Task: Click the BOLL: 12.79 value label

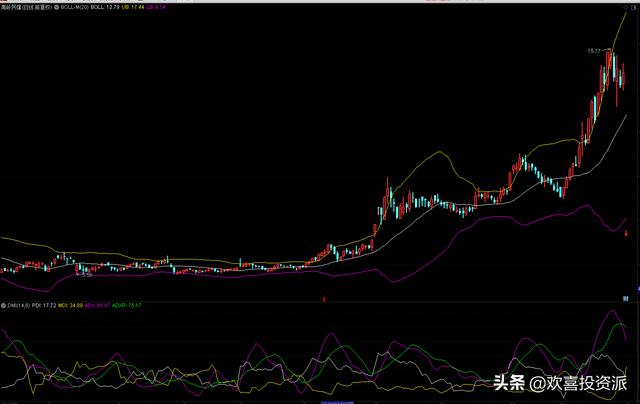Action: (x=105, y=7)
